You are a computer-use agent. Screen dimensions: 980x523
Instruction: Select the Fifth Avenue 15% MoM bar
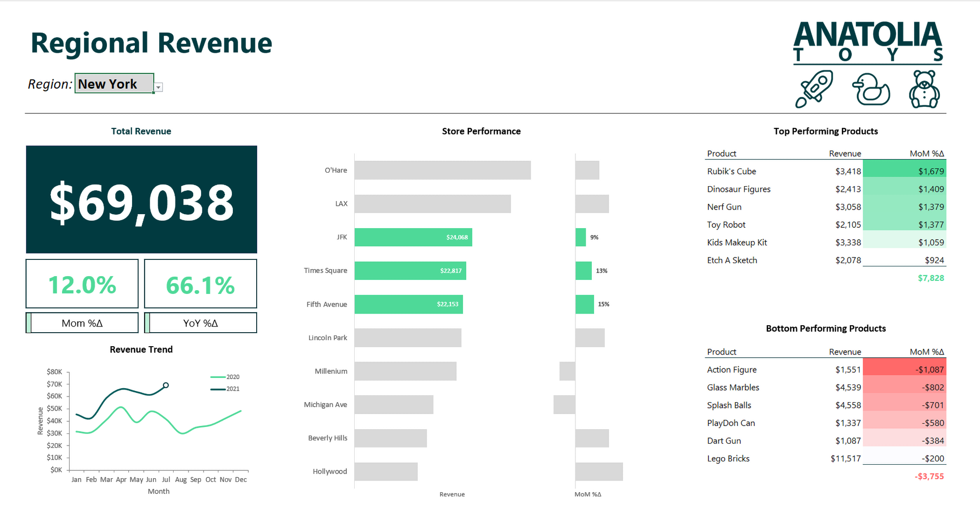coord(584,304)
